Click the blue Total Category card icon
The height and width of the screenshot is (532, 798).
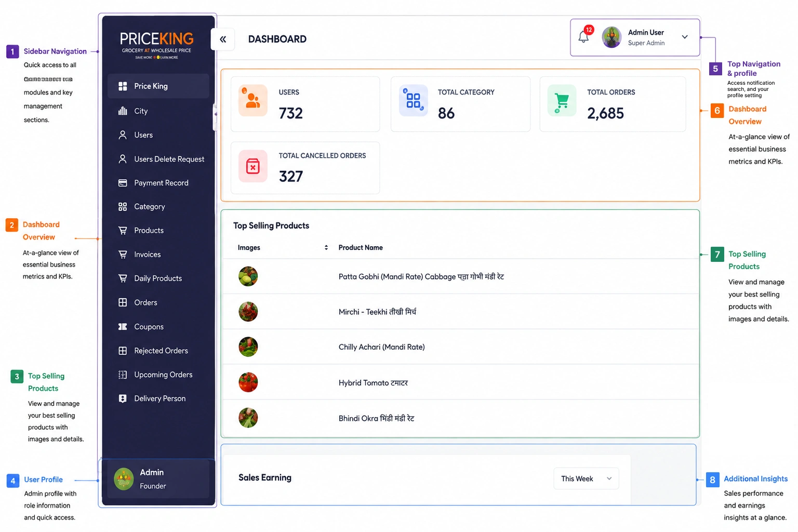point(414,100)
